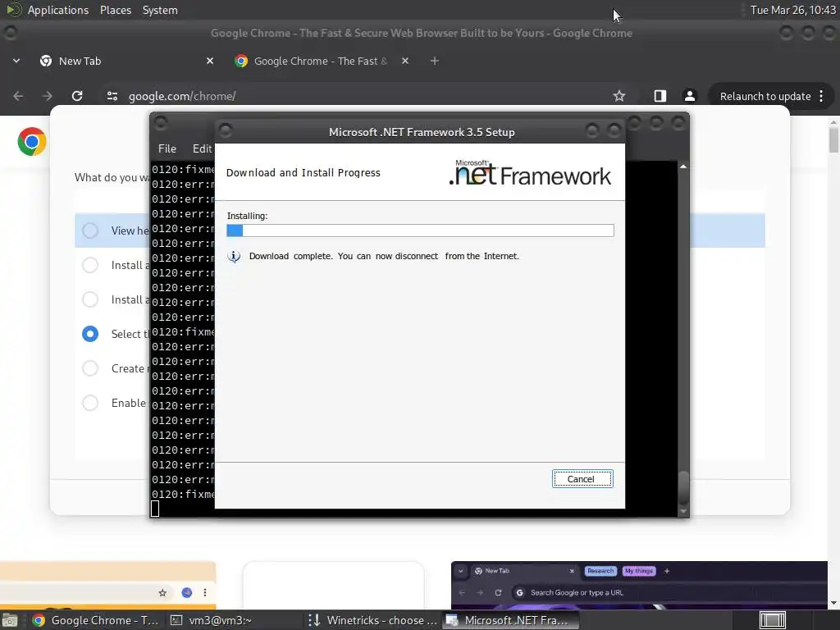Select the second Install radio option

click(90, 299)
